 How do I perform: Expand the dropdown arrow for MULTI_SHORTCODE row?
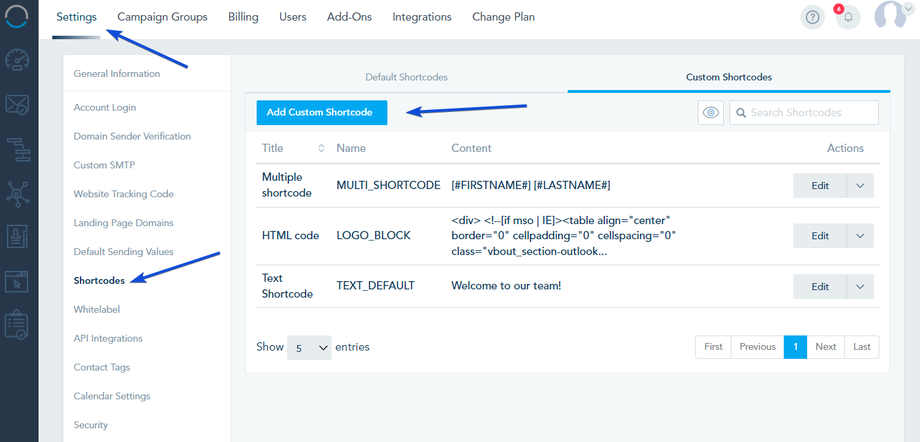tap(860, 185)
